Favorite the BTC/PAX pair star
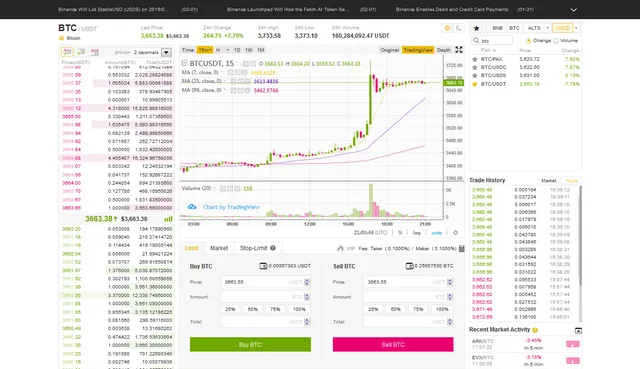 (x=475, y=59)
